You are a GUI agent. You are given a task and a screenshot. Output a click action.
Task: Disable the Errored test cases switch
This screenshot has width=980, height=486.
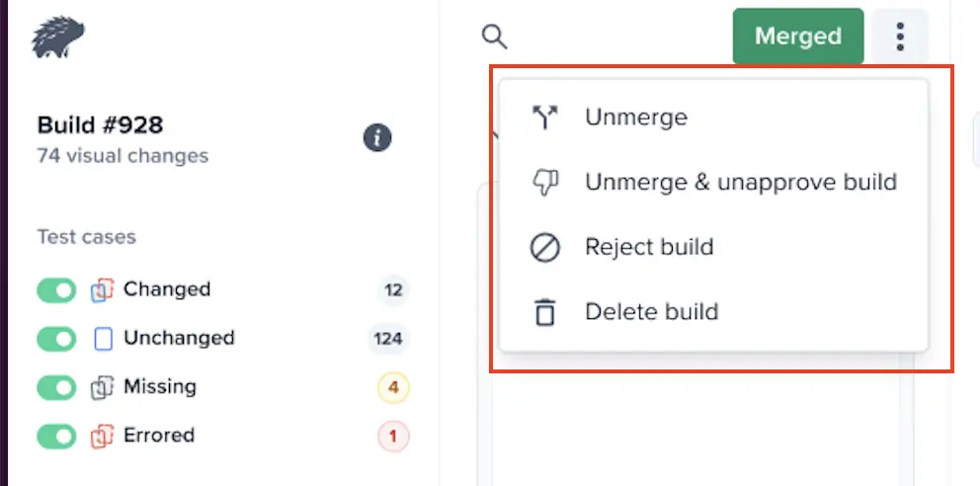coord(56,436)
